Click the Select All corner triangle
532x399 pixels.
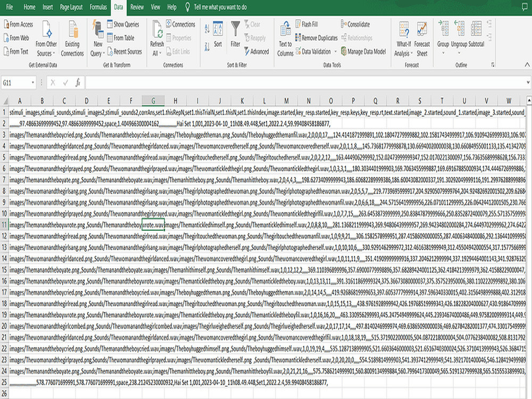(x=5, y=101)
